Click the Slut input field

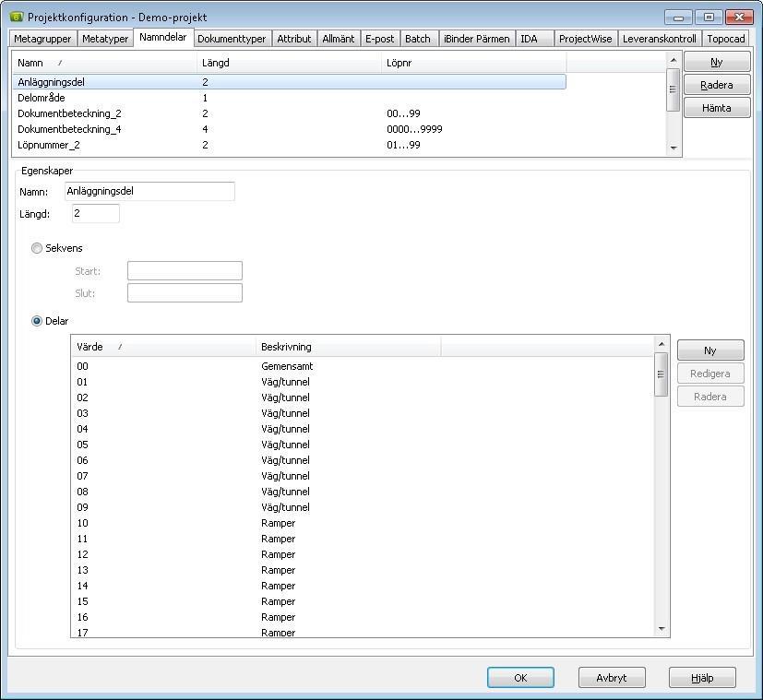point(185,293)
